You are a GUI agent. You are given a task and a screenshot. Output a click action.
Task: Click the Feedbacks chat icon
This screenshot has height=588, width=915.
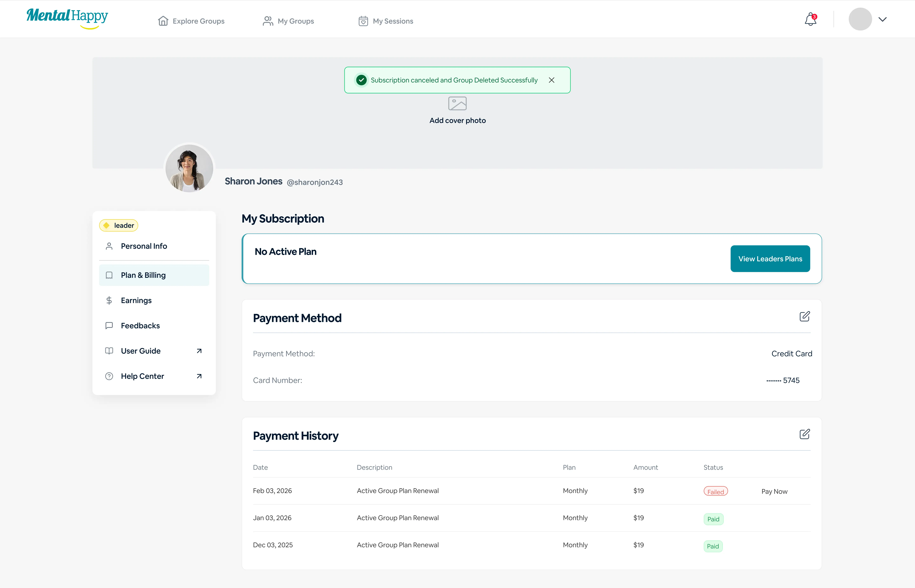(109, 326)
